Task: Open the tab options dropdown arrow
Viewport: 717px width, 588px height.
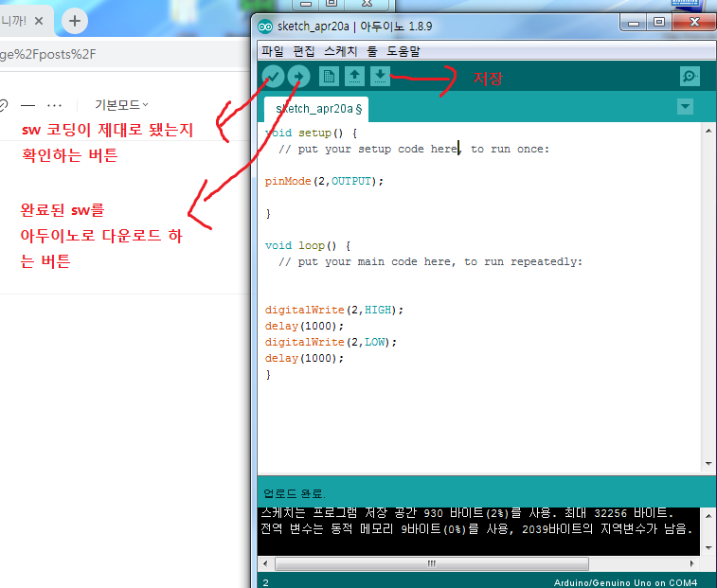Action: click(685, 107)
